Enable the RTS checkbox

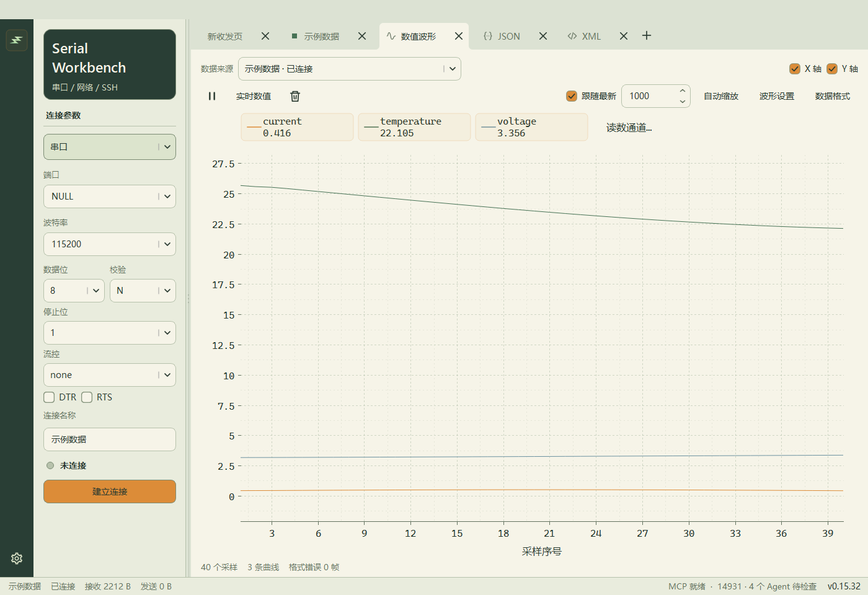point(87,397)
